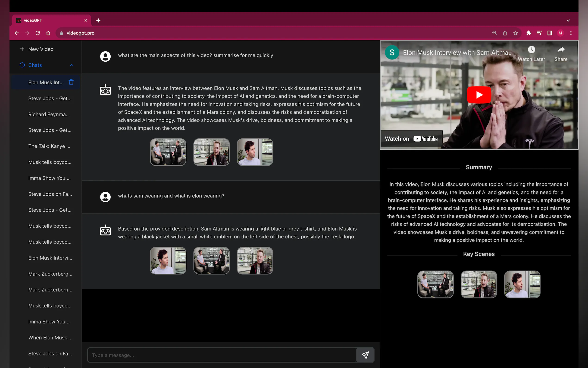The image size is (588, 368).
Task: Click the Watch Later clock icon
Action: (x=531, y=50)
